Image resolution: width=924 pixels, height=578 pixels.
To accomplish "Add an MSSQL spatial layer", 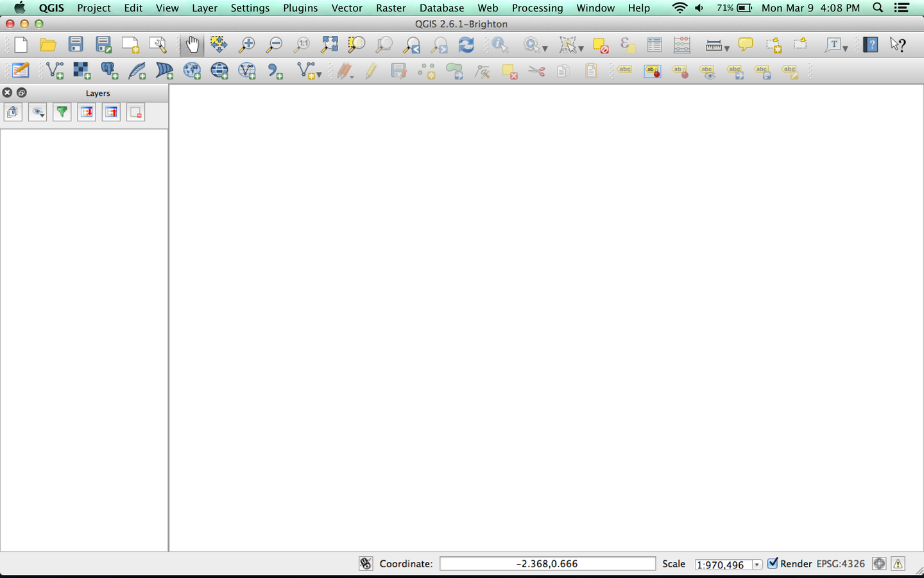I will (x=165, y=70).
